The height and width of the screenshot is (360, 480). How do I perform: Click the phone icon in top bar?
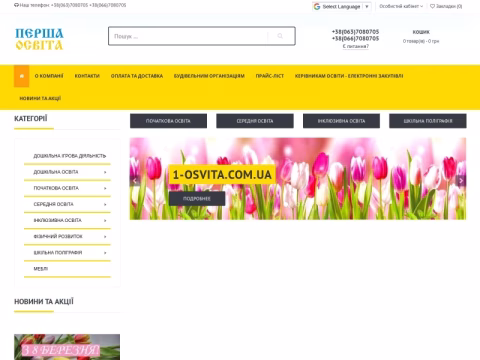point(16,5)
